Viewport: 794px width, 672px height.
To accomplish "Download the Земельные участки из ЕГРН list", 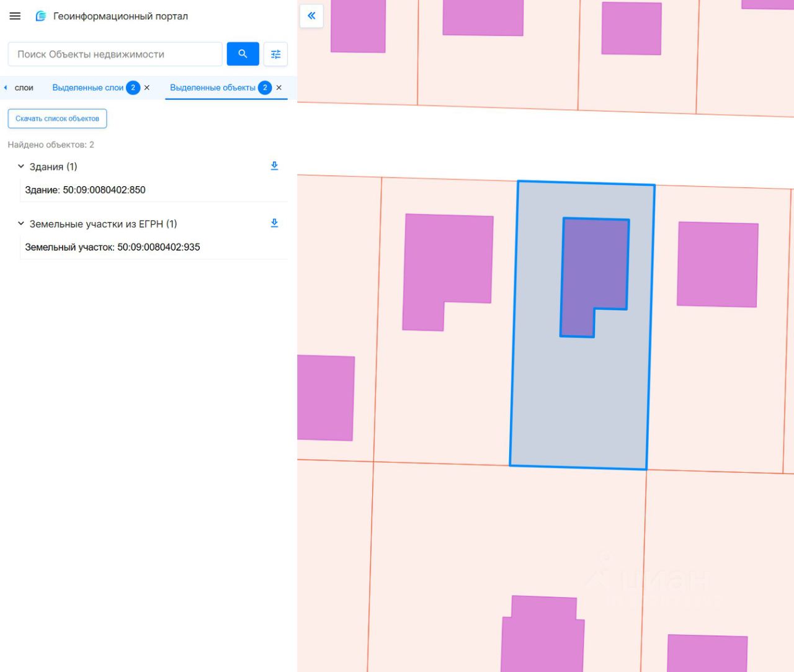I will (x=274, y=223).
